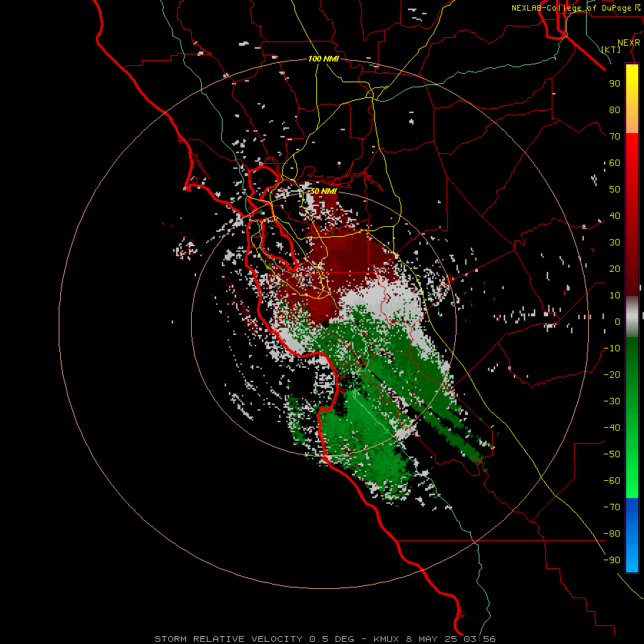Select the 30 value on the velocity scale
This screenshot has height=644, width=644.
(x=615, y=243)
